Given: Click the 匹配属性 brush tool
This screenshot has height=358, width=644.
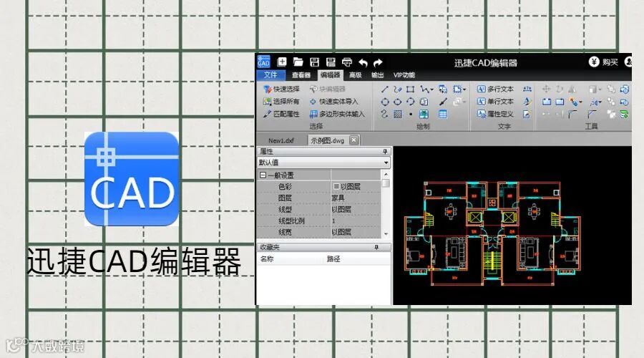Looking at the screenshot, I should 282,114.
